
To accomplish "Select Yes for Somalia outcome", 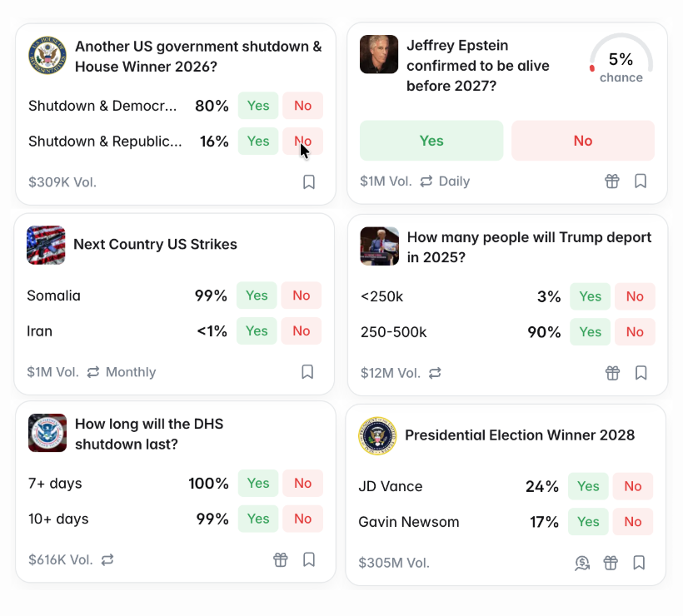I will click(257, 296).
